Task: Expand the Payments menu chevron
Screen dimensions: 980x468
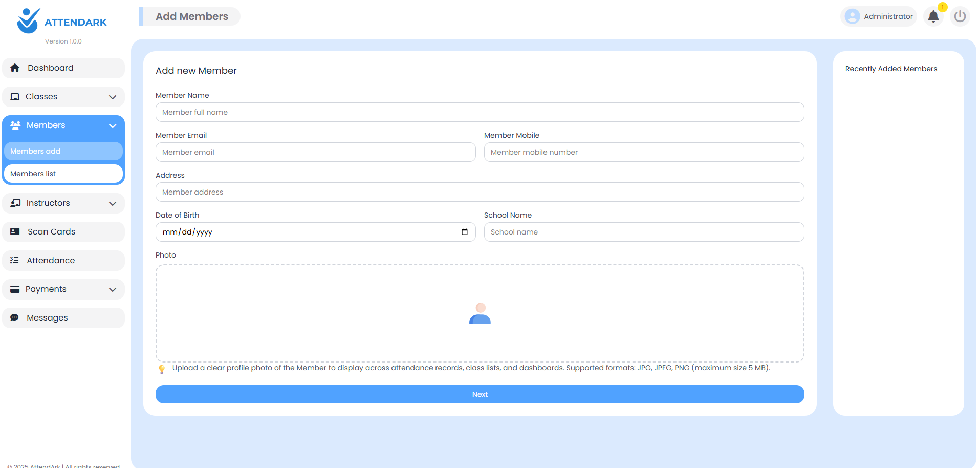Action: pyautogui.click(x=113, y=290)
